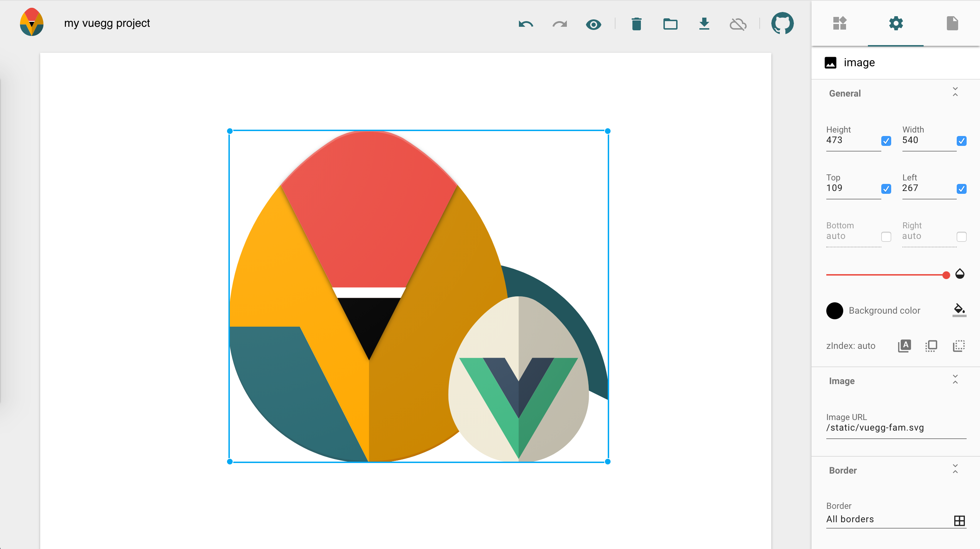
Task: Click the bottom-left resize handle of image
Action: 229,462
